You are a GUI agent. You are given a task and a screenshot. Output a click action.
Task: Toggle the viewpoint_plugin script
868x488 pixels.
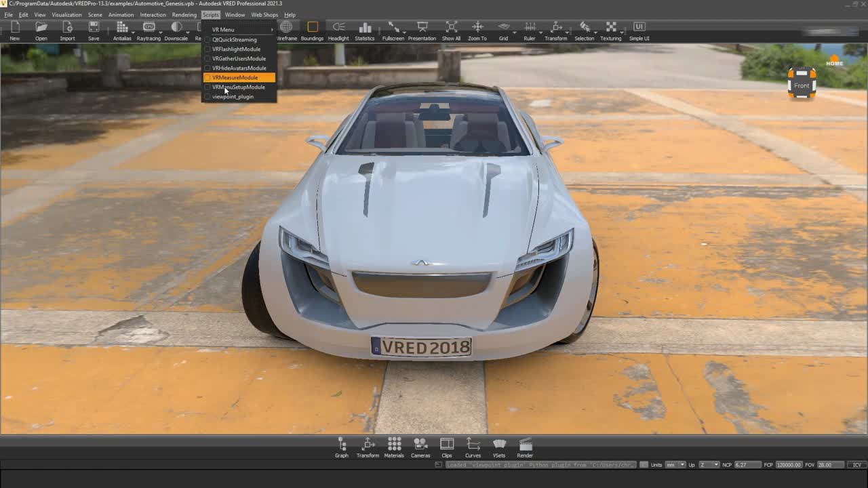[239, 96]
